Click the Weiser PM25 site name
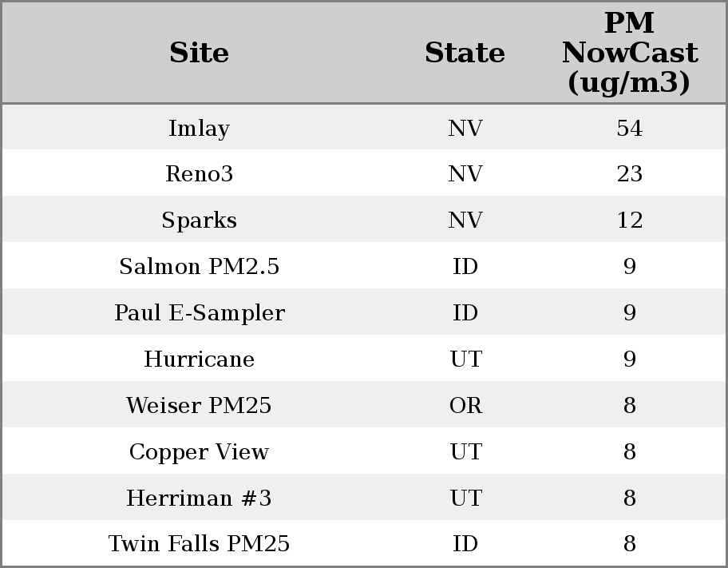Screen dimensions: 728x568 tap(199, 406)
